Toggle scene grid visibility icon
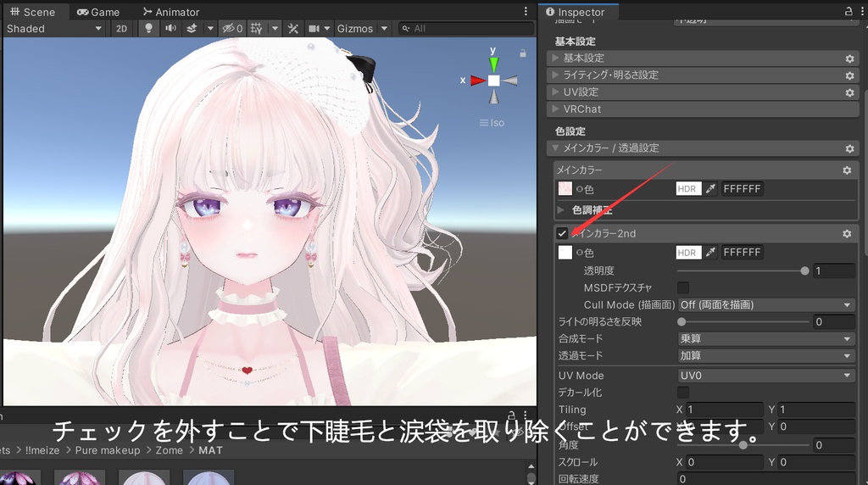The height and width of the screenshot is (485, 868). [x=256, y=28]
